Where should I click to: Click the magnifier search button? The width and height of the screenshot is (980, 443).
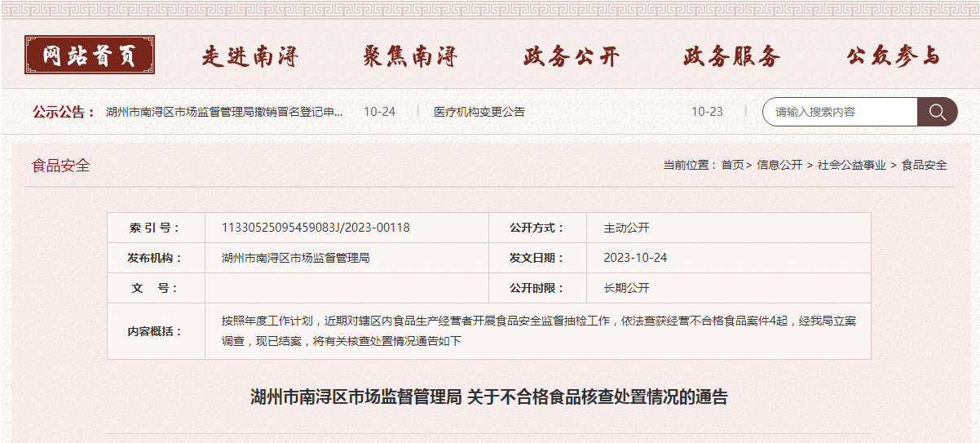937,112
